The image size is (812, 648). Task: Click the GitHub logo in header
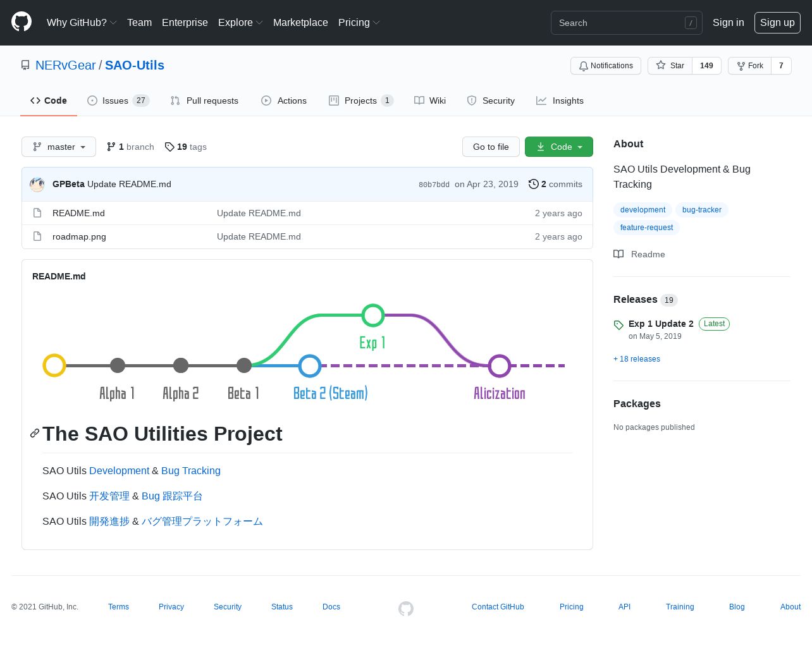(x=22, y=22)
